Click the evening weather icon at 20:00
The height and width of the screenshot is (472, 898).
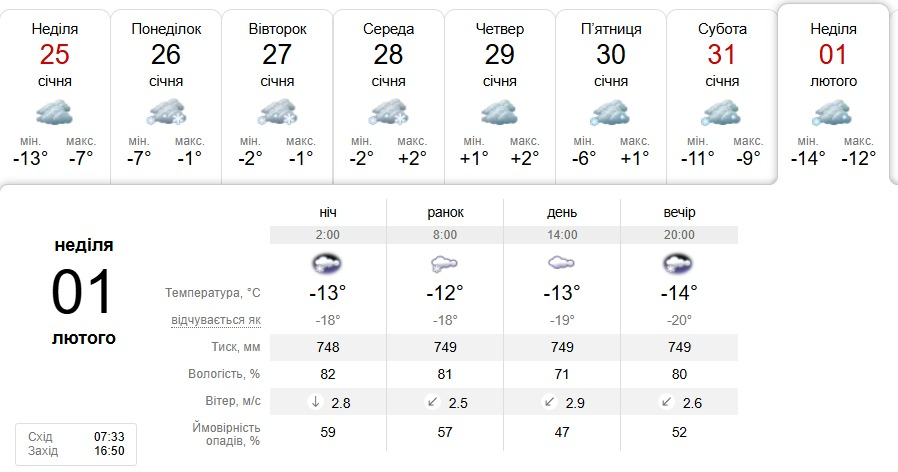pos(679,264)
